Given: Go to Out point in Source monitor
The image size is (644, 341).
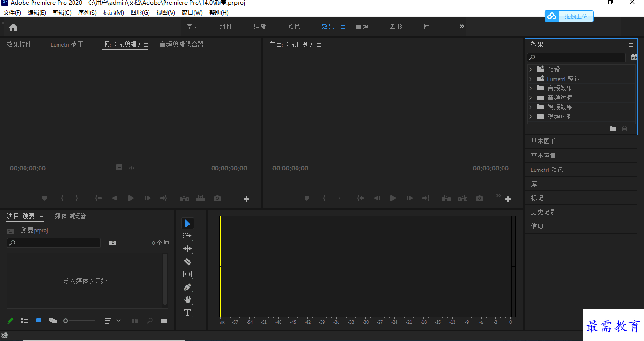Looking at the screenshot, I should (x=164, y=198).
